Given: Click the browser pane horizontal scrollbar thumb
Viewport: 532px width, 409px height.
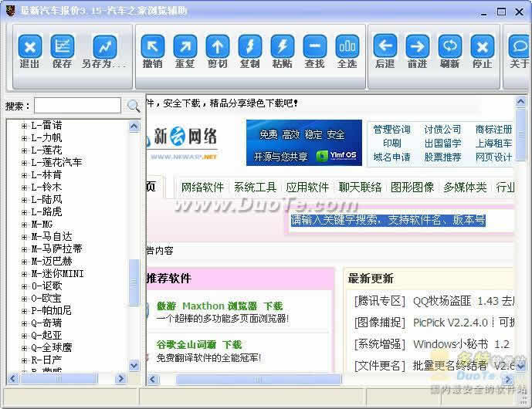Looking at the screenshot, I should pyautogui.click(x=258, y=380).
